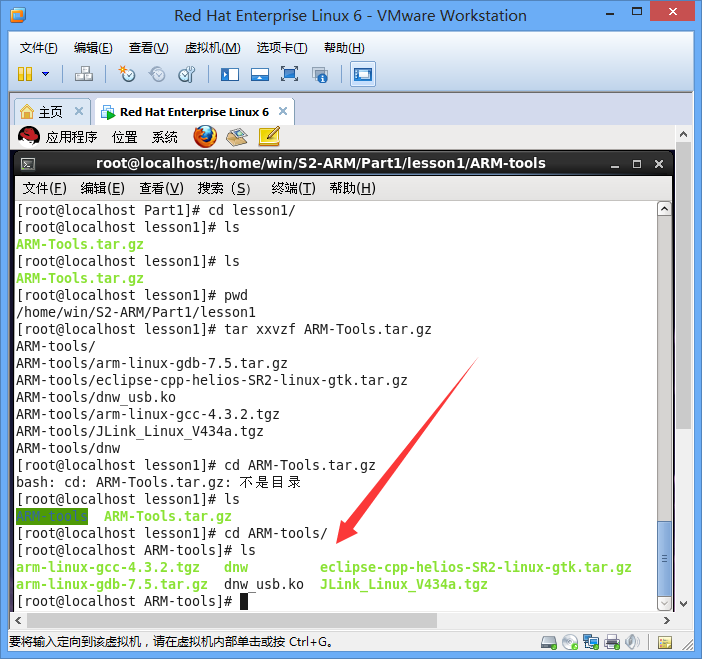Click the VM view scroll up arrow

coord(683,134)
